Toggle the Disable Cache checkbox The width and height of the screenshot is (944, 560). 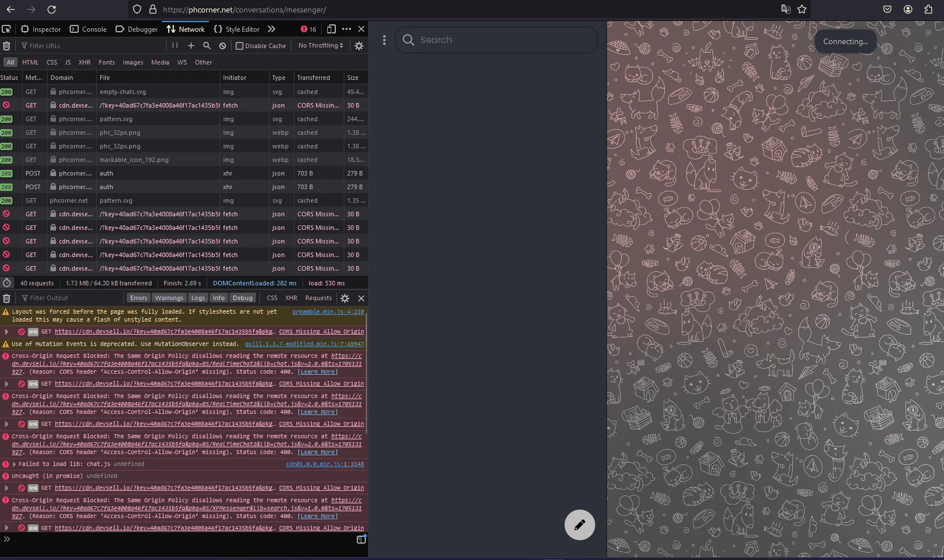tap(240, 46)
